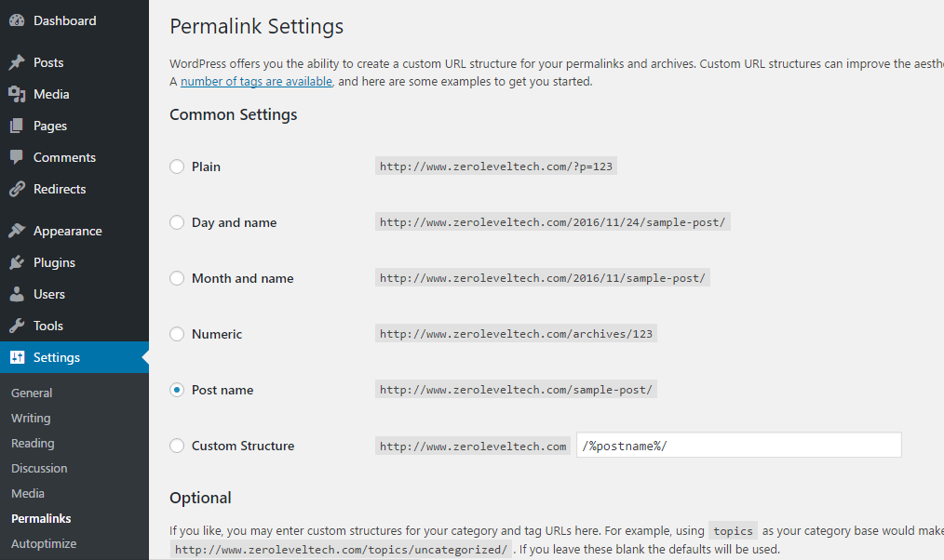Viewport: 944px width, 560px height.
Task: Go to the Pages menu label
Action: pos(50,126)
